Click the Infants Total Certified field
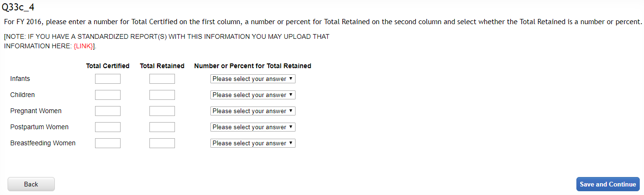 [108, 79]
